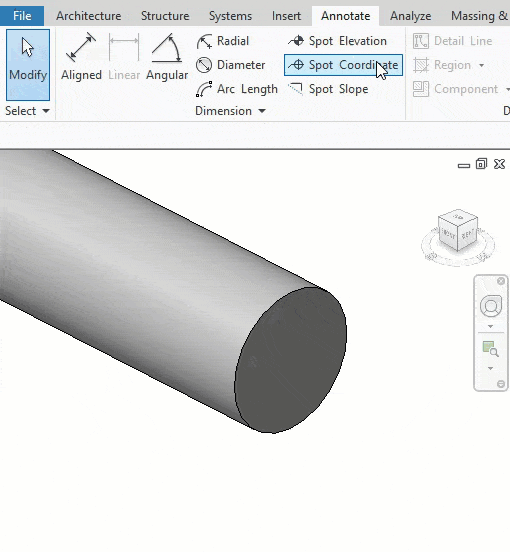Switch to the Architecture ribbon tab
This screenshot has width=510, height=552.
coord(89,16)
